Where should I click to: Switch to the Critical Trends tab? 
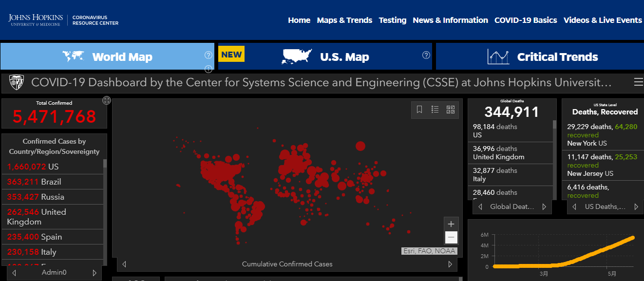coord(540,56)
